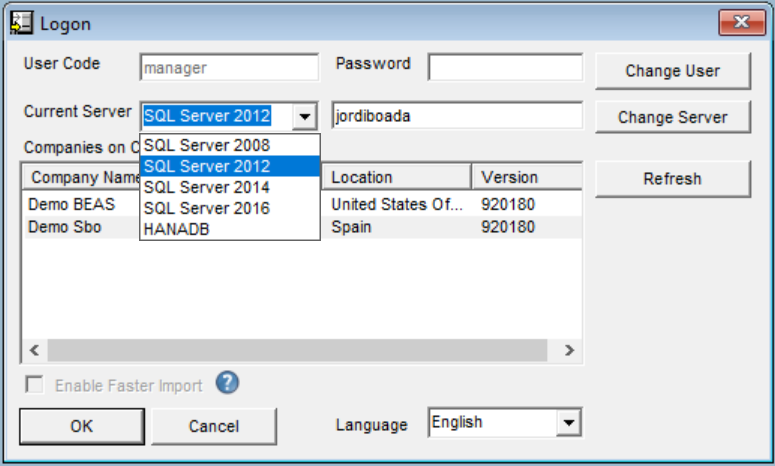The image size is (775, 466).
Task: Collapse the Current Server dropdown arrow
Action: coord(304,117)
